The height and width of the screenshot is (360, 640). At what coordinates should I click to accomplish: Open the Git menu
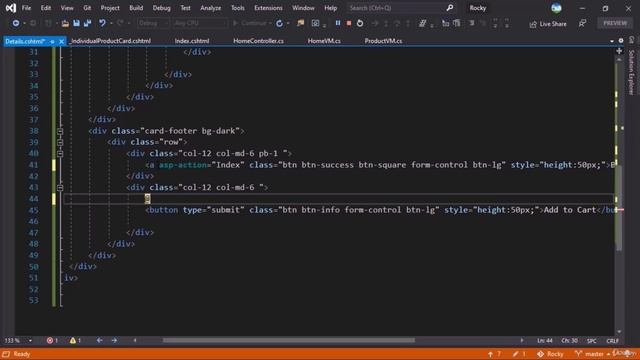(87, 8)
